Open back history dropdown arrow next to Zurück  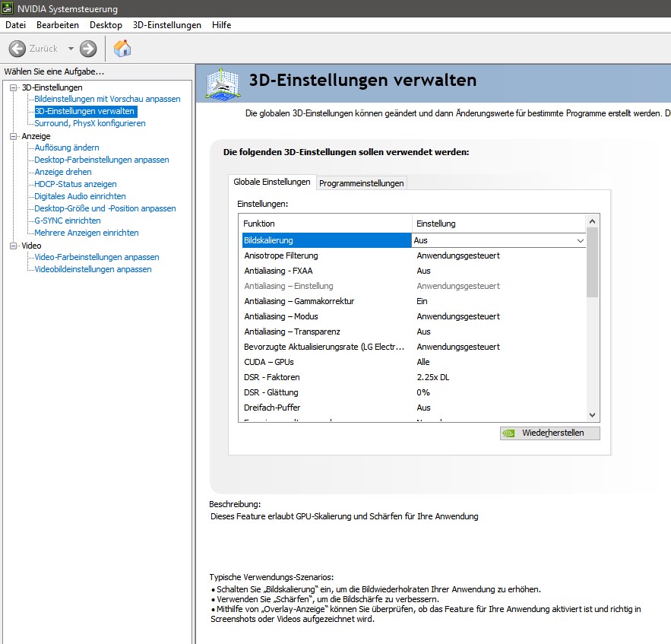(71, 49)
